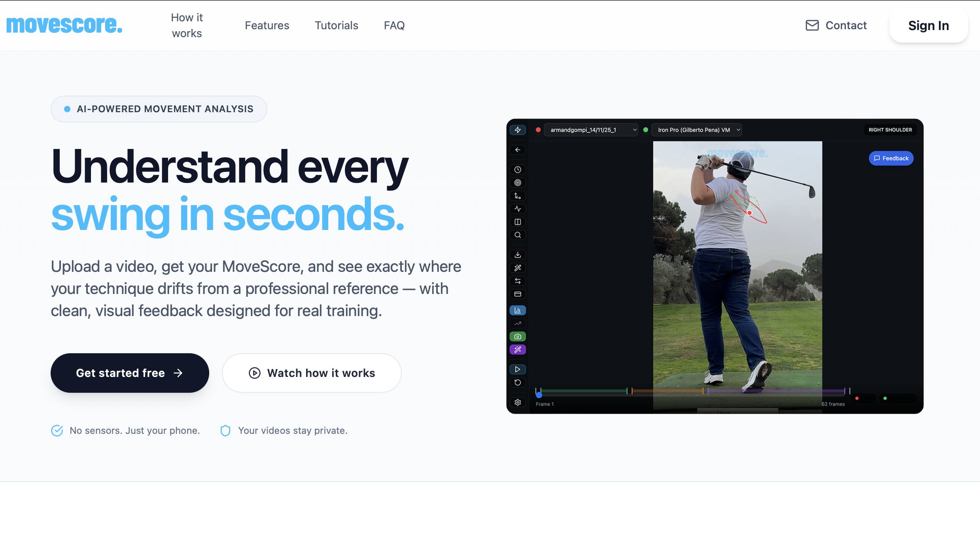Click the swap arrows icon in sidebar
Screen dimensions: 980x535
(517, 281)
